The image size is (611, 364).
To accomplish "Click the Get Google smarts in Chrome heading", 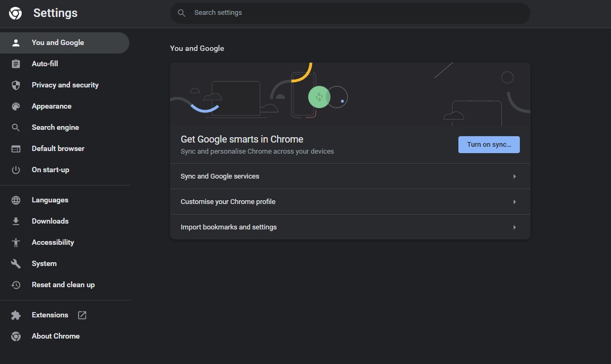I will point(242,139).
